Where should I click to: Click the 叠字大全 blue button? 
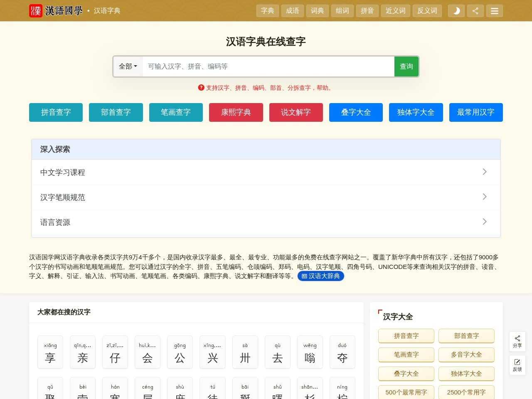356,112
